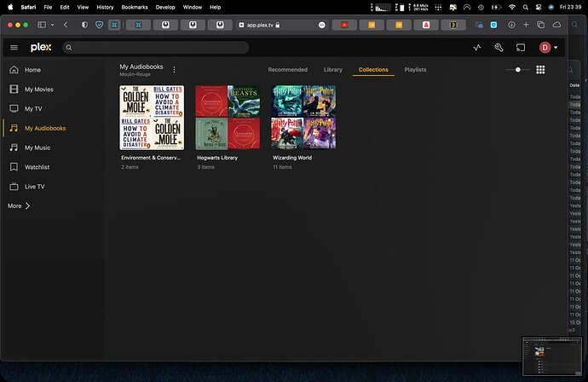Switch to the Playlists tab
Viewport: 588px width, 382px height.
[x=415, y=70]
